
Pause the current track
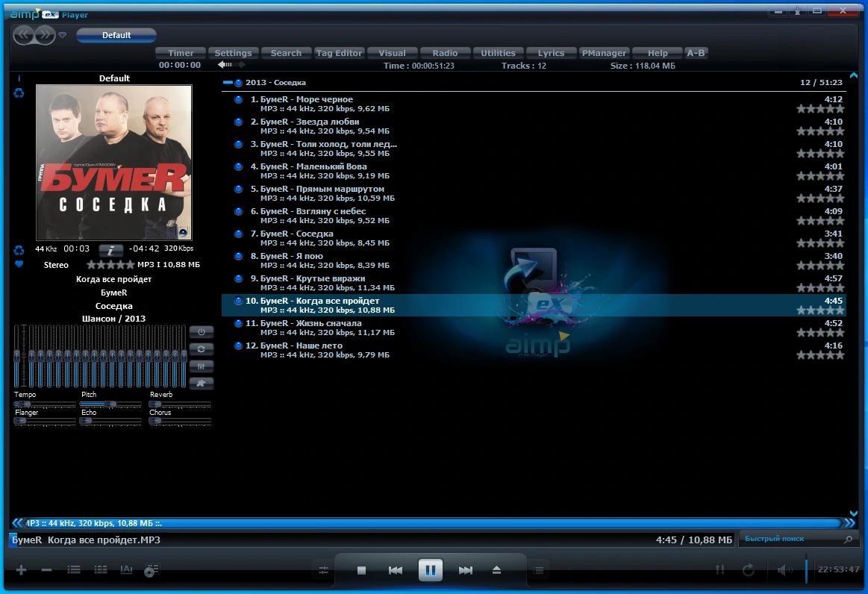pyautogui.click(x=430, y=570)
